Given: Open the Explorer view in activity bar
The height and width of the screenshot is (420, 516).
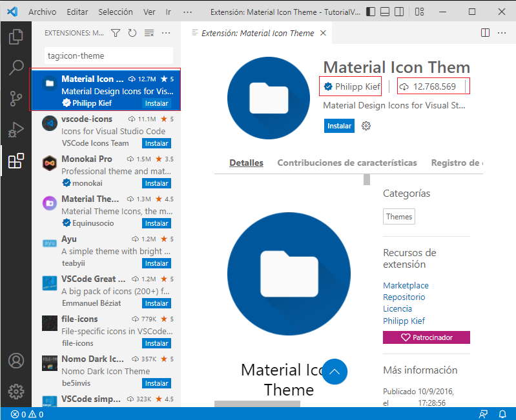Looking at the screenshot, I should (x=15, y=37).
